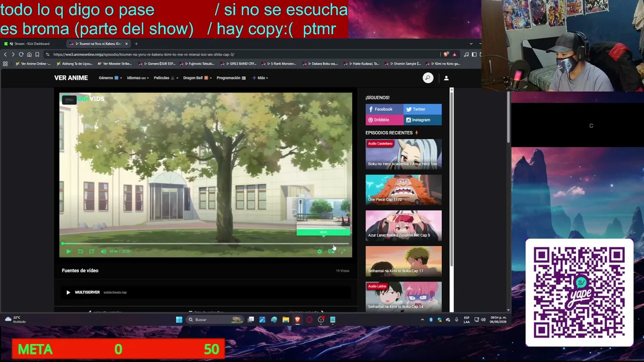Open the weather widget showing 22°C

15,320
